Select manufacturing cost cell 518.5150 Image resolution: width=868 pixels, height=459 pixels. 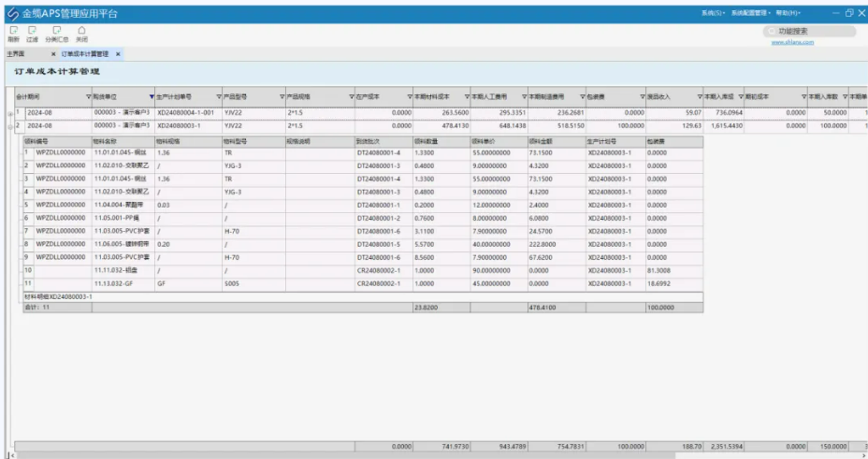pos(557,126)
